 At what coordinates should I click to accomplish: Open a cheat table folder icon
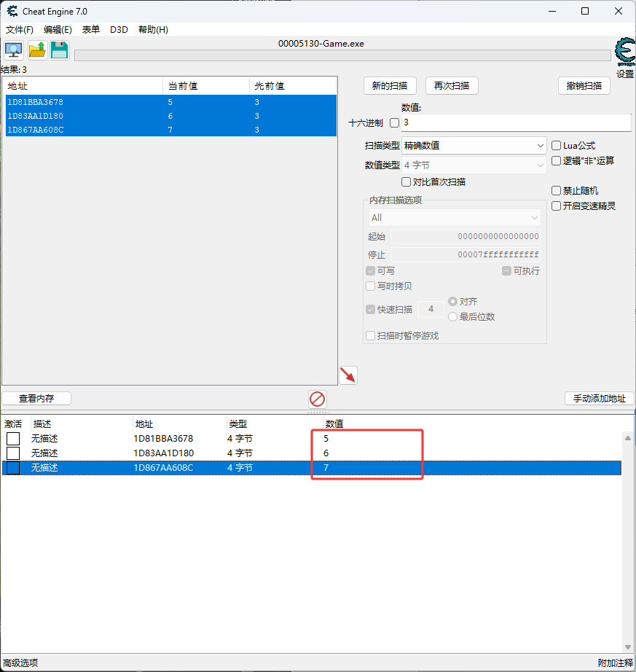[x=37, y=50]
